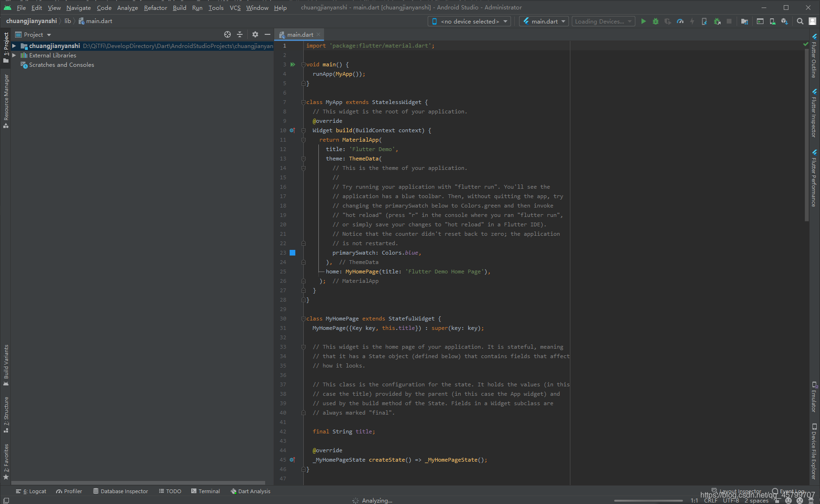
Task: Open the SDK Manager icon
Action: point(784,21)
